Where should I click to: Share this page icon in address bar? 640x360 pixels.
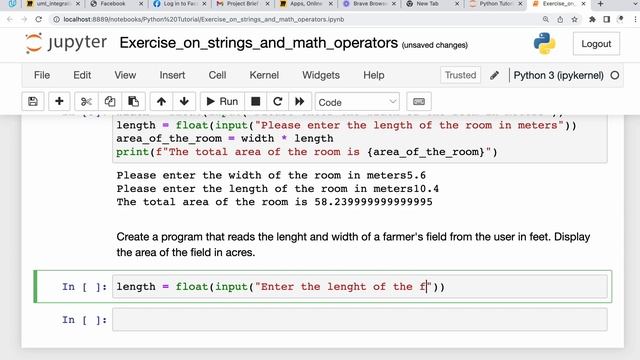(560, 19)
